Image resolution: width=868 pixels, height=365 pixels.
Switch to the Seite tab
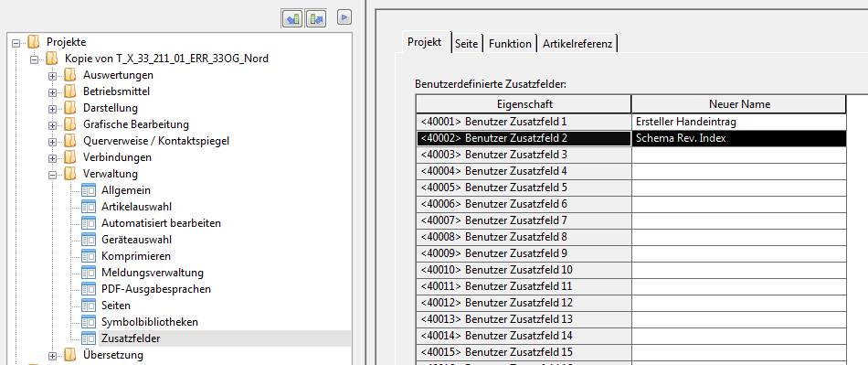[467, 44]
